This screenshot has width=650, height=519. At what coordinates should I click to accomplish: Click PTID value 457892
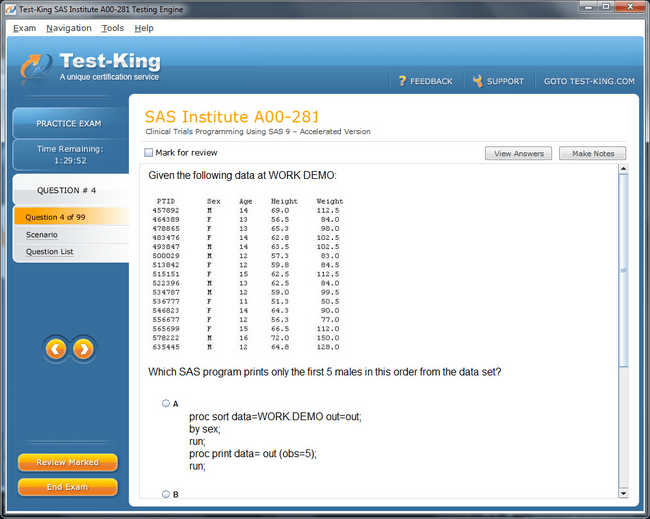(166, 211)
